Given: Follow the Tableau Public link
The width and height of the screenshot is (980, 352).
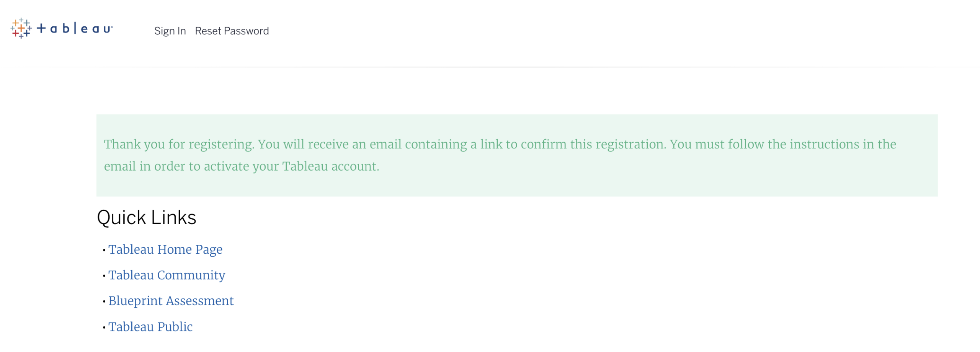Looking at the screenshot, I should tap(150, 327).
